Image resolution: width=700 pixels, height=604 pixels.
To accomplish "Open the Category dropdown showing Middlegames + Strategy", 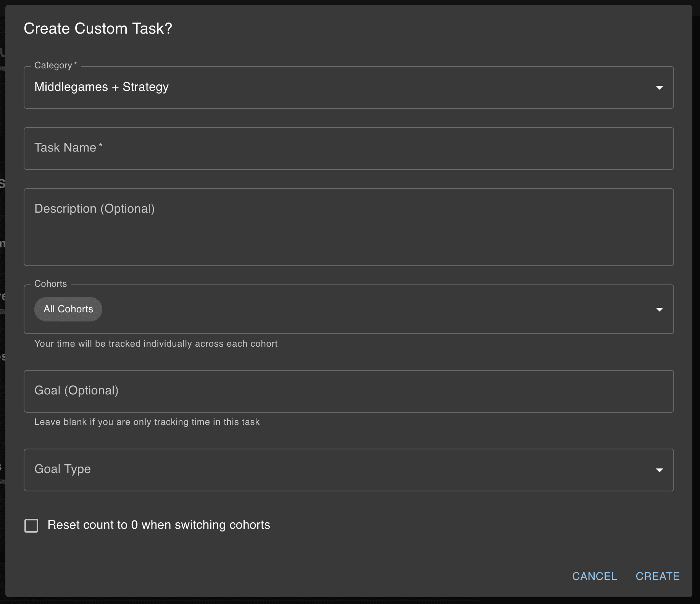I will click(x=348, y=87).
